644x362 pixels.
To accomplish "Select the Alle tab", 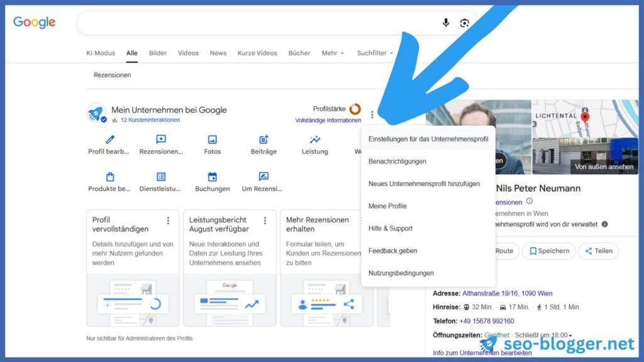I will click(132, 53).
